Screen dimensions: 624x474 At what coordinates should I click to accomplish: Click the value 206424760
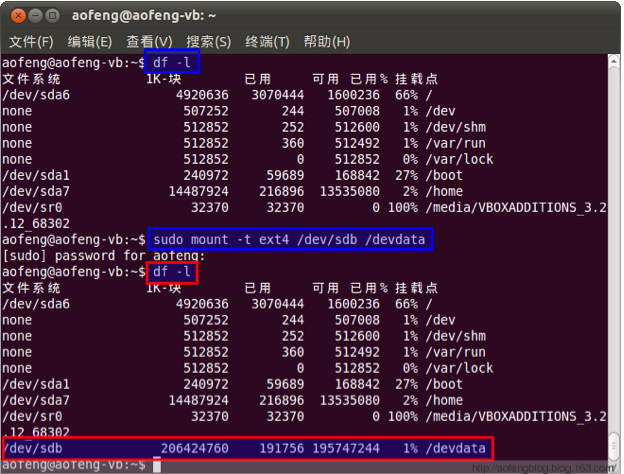point(195,449)
